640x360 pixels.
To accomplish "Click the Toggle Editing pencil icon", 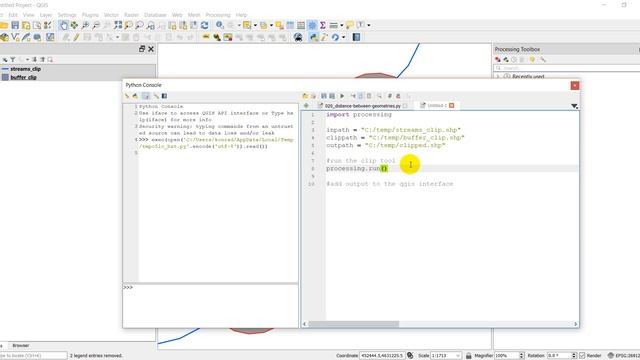I will click(x=76, y=38).
